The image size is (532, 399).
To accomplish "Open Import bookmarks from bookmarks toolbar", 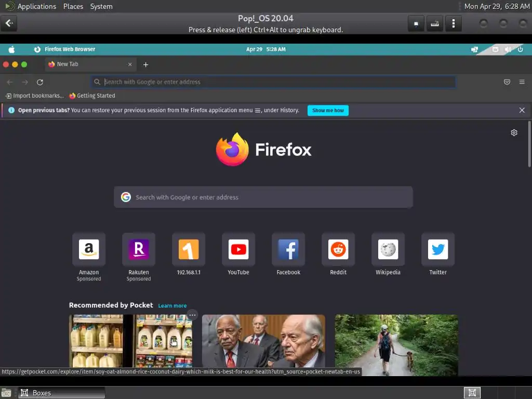I will point(35,96).
